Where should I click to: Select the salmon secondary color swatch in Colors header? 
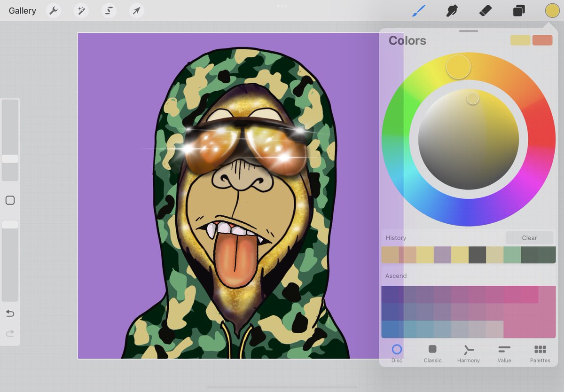[x=542, y=40]
